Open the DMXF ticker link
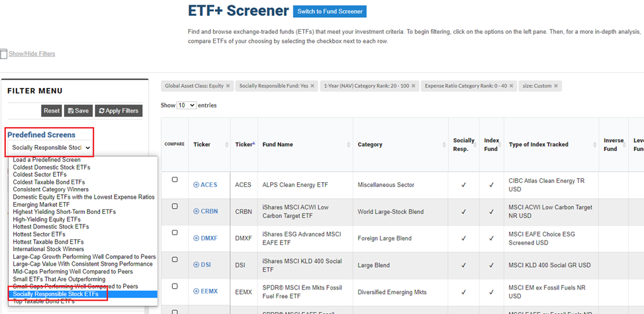Viewport: 644px width, 314px height. tap(209, 238)
